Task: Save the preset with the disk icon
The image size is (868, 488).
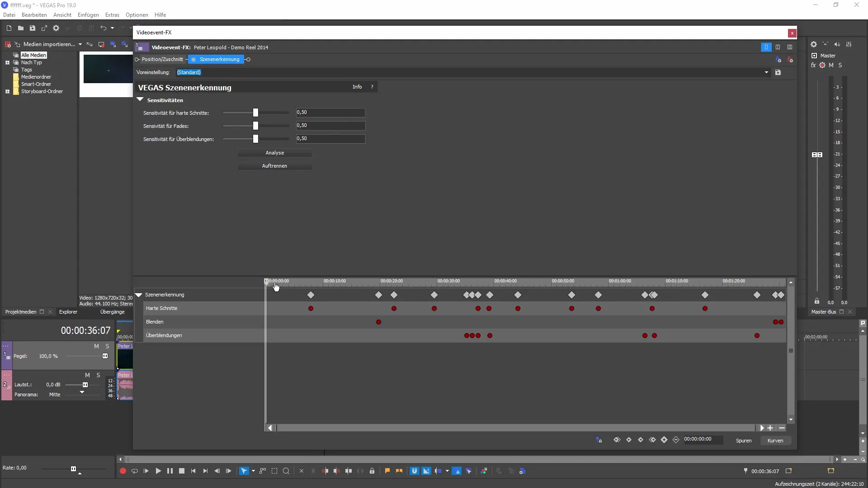Action: (778, 72)
